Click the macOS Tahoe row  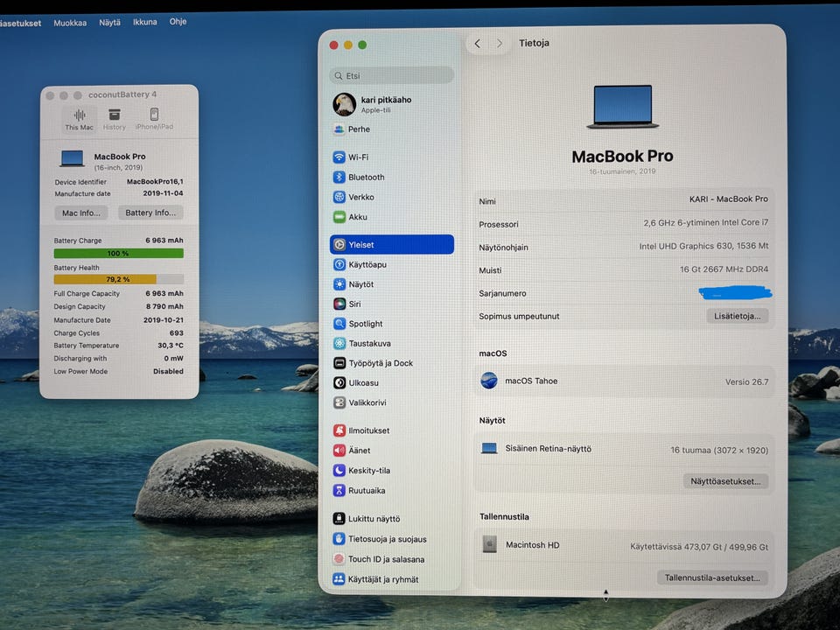click(624, 381)
